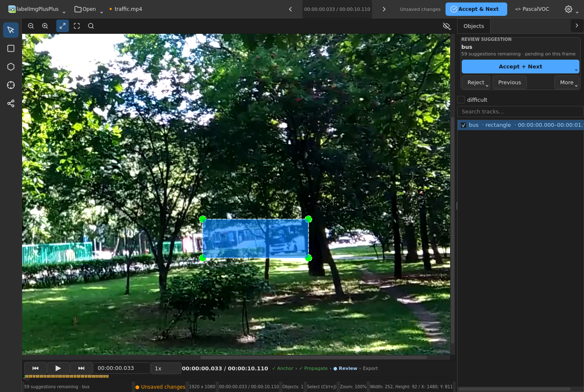Click the Unsaved changes status bar entry
The image size is (584, 392).
[x=160, y=387]
